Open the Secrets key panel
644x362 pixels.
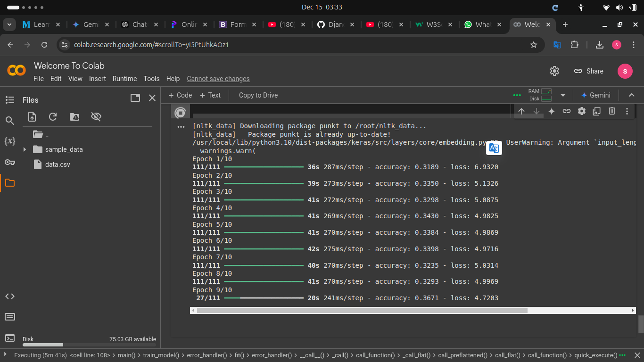coord(10,162)
